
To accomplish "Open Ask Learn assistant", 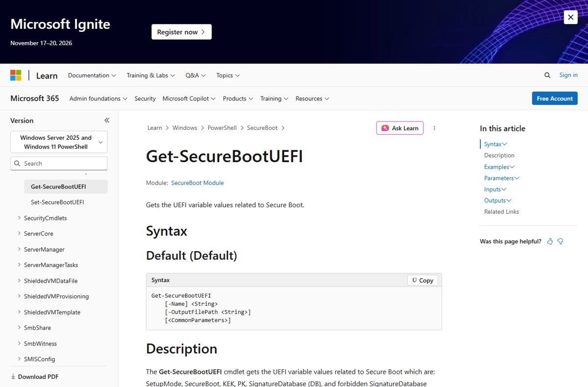I will pos(400,128).
